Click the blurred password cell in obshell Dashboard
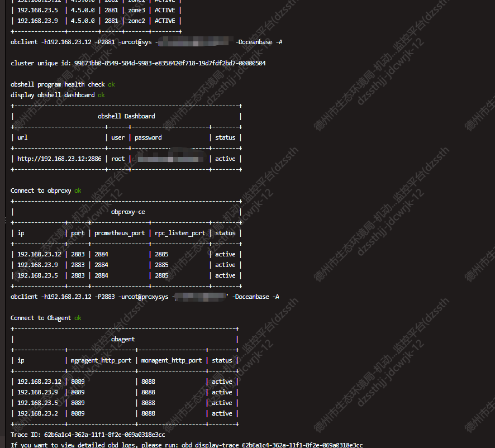 pyautogui.click(x=170, y=159)
